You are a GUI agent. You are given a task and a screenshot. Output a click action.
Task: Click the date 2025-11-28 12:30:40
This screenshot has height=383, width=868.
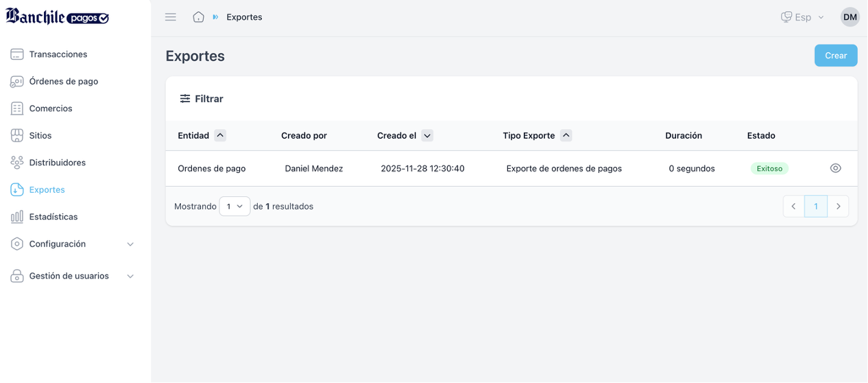[x=422, y=168]
